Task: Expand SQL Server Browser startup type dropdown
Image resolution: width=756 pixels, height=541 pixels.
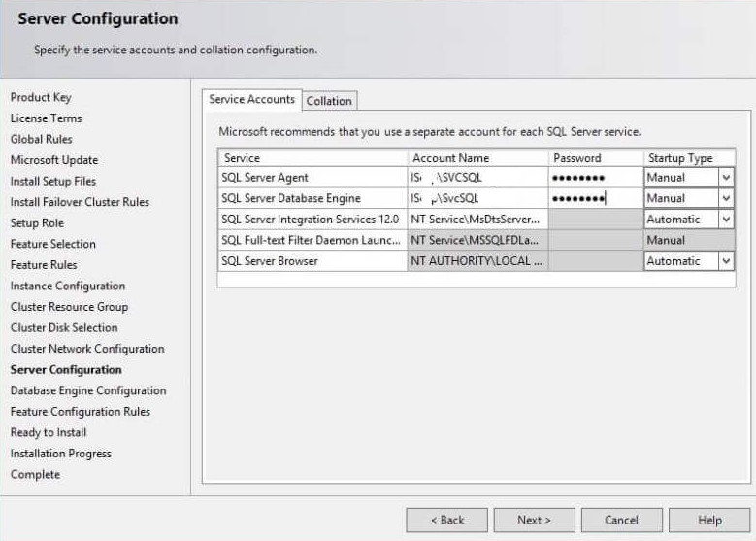Action: 725,261
